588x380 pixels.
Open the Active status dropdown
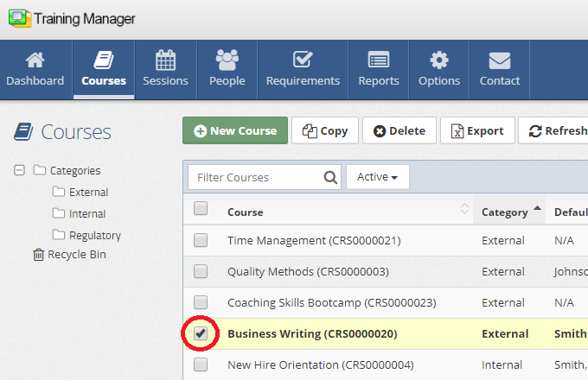[x=378, y=177]
